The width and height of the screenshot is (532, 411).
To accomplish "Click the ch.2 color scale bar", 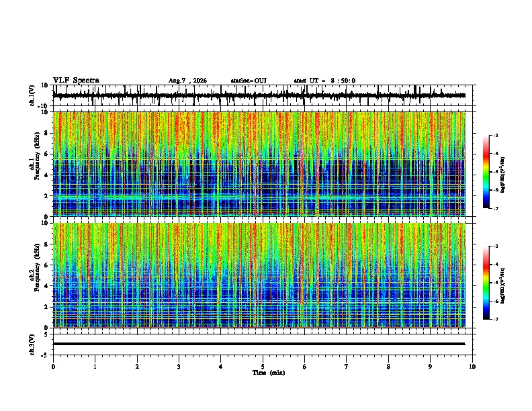I will [x=486, y=283].
